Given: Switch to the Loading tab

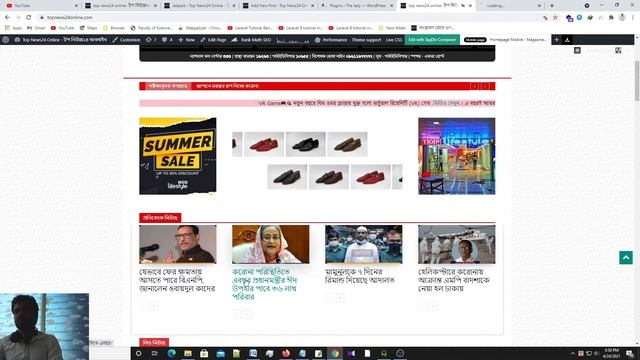Looking at the screenshot, I should tap(510, 6).
